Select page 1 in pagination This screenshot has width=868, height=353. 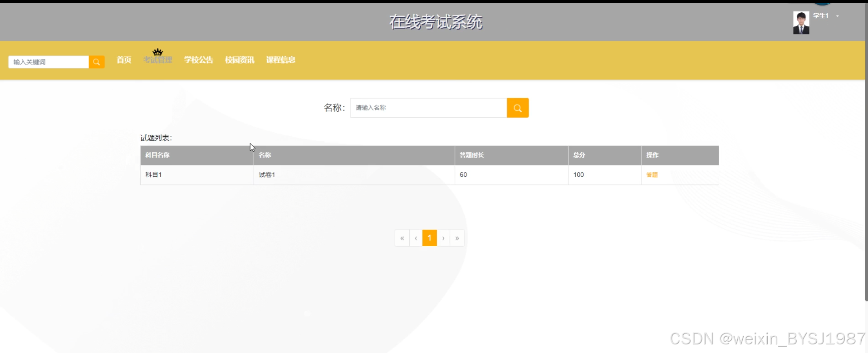pyautogui.click(x=430, y=238)
